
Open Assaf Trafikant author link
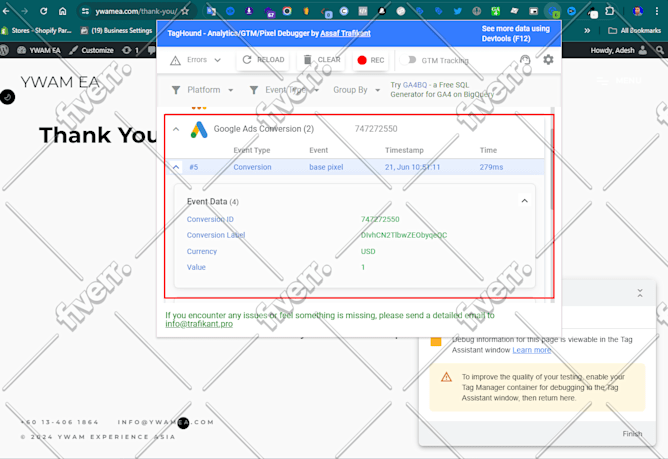[346, 33]
